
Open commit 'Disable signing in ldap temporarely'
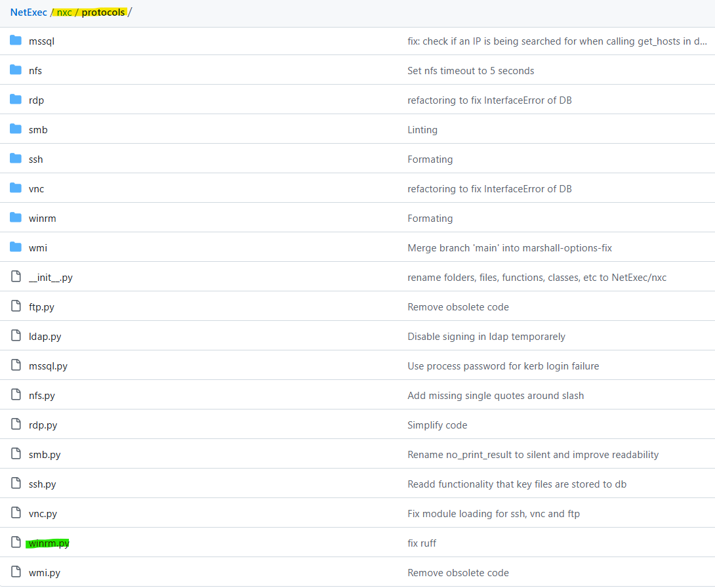point(486,337)
